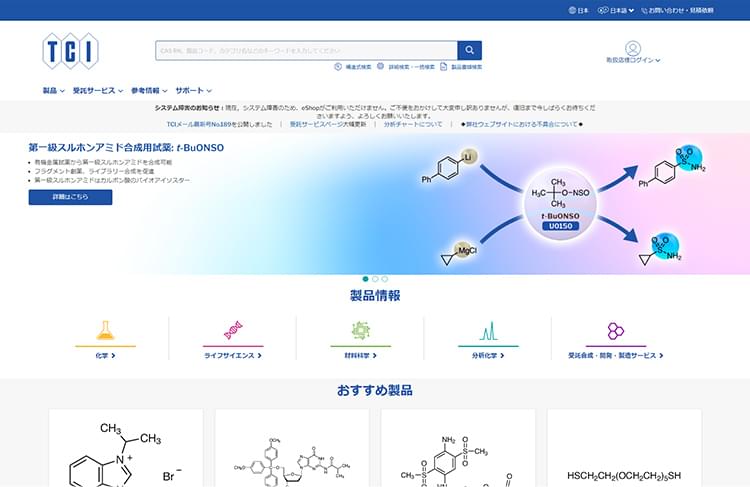
Task: Open the methylsulfonyl aniline product card
Action: pyautogui.click(x=458, y=448)
